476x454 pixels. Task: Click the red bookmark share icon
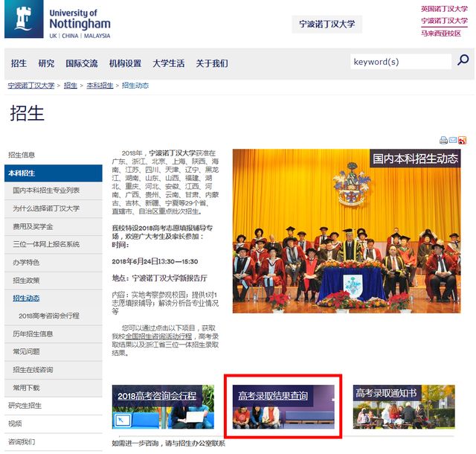pos(463,140)
